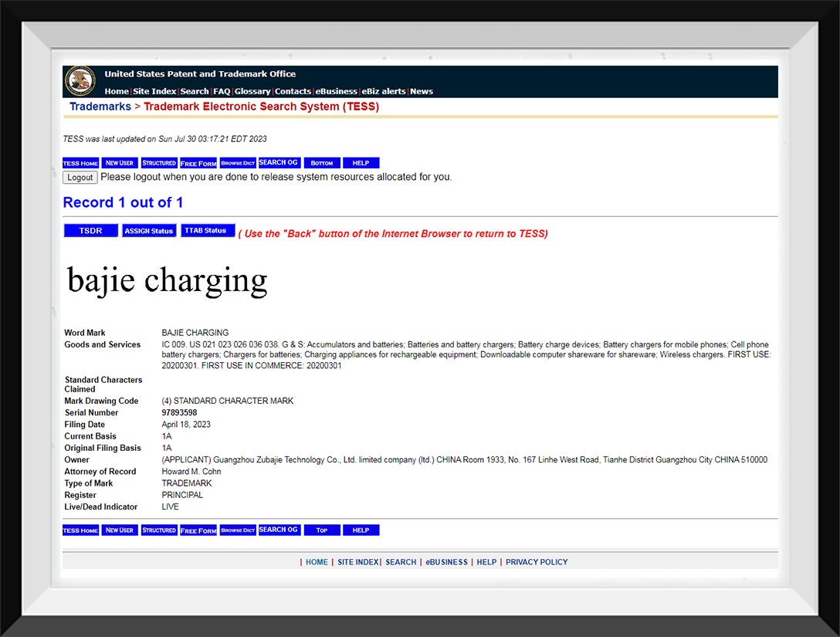Open Site Index in the header bar
The width and height of the screenshot is (840, 637).
pos(154,91)
